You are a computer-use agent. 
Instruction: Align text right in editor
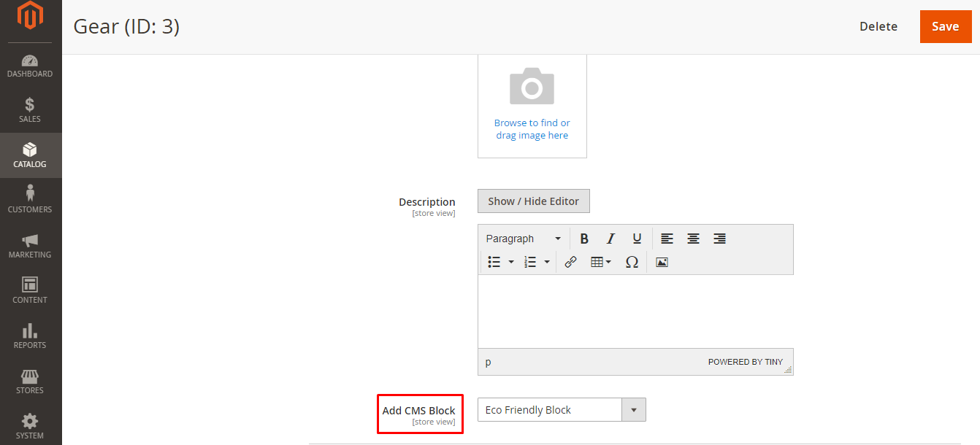[719, 239]
